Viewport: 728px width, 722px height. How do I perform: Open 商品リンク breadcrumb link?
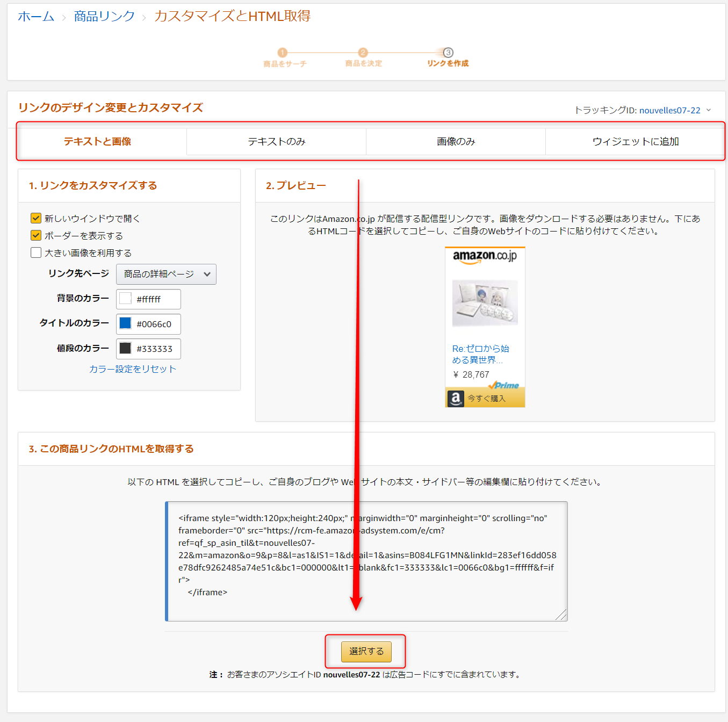point(104,17)
